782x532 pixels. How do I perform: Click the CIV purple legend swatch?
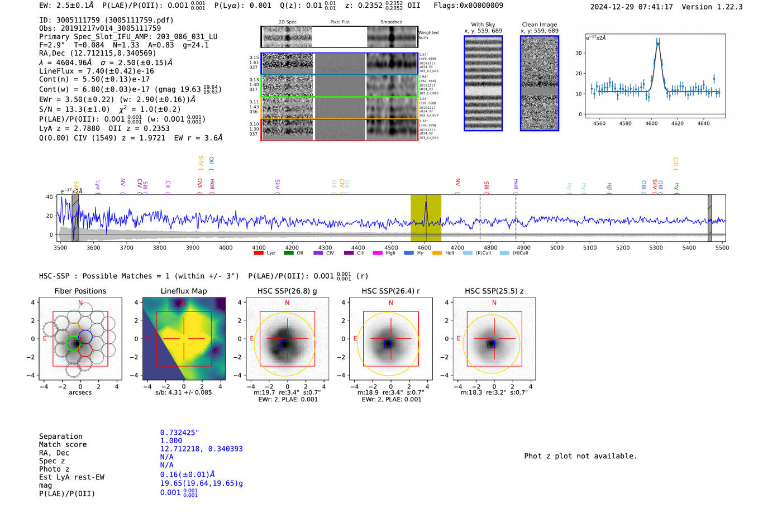[318, 253]
